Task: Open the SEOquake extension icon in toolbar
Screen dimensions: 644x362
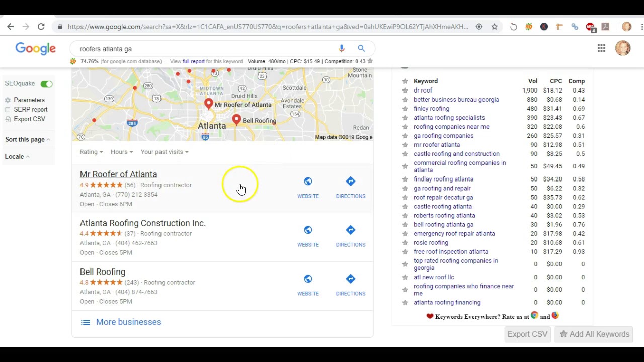Action: pos(529,27)
